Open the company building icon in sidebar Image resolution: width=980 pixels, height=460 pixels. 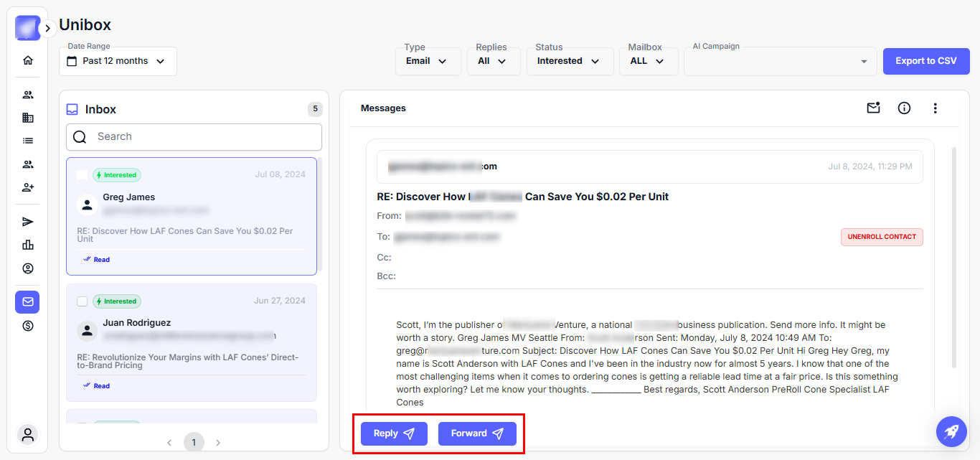pos(28,118)
